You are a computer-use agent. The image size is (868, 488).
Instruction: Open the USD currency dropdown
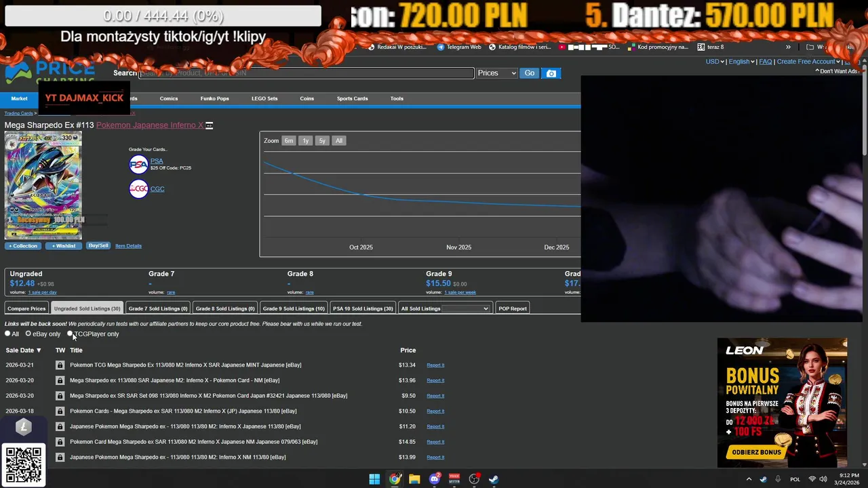[715, 62]
